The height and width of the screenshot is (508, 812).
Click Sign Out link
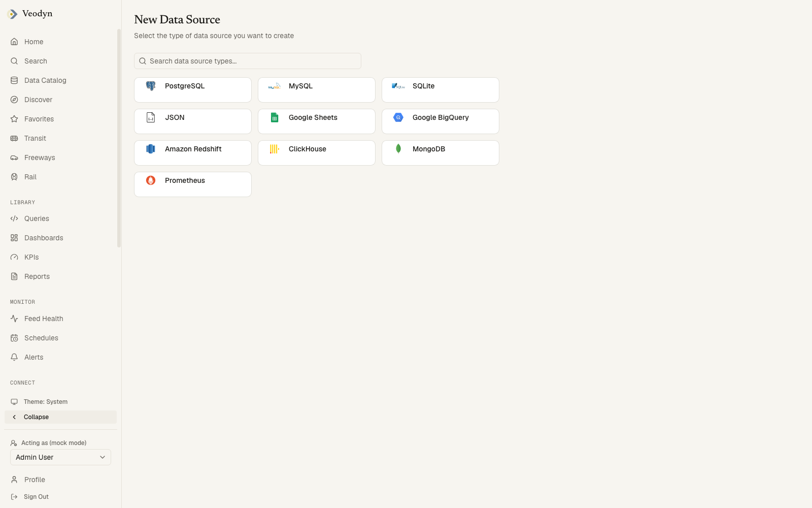pos(60,497)
